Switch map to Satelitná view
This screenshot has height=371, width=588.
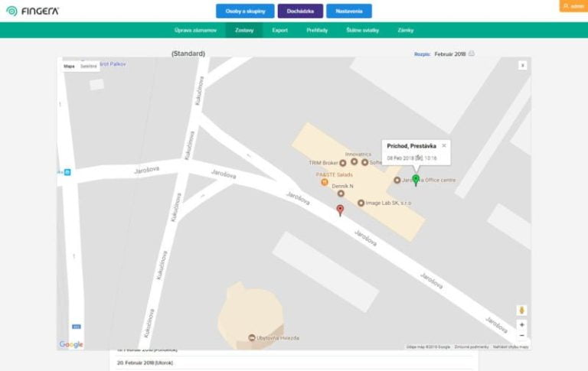89,67
